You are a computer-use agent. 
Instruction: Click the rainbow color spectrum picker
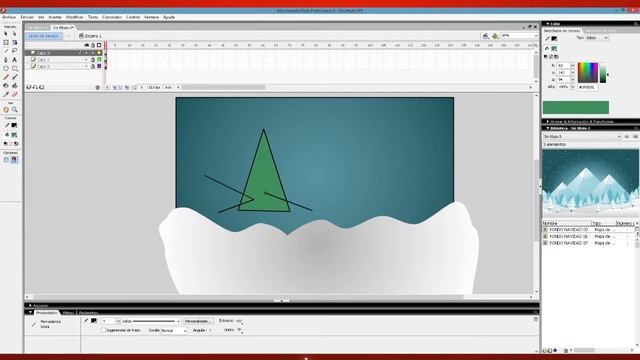588,73
